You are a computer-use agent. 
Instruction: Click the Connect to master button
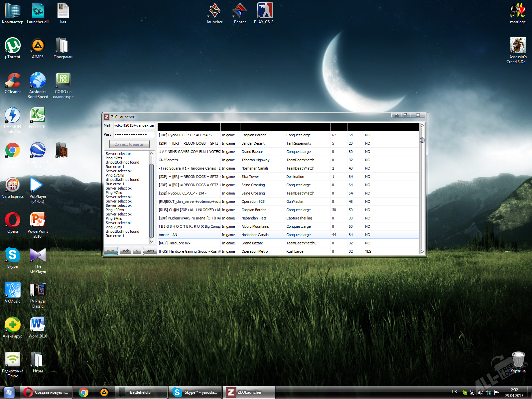point(129,144)
